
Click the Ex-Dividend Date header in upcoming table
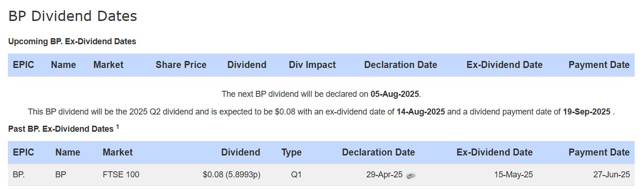[x=505, y=65]
